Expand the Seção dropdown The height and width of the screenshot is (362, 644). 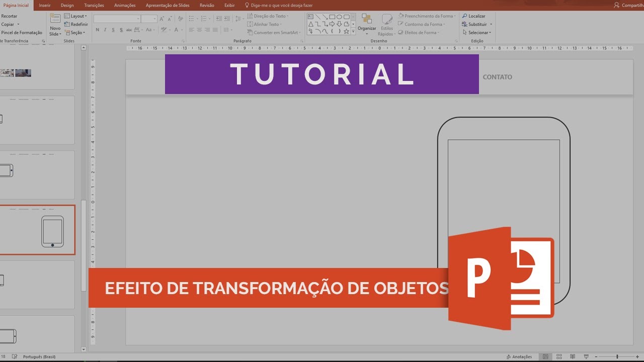(75, 33)
